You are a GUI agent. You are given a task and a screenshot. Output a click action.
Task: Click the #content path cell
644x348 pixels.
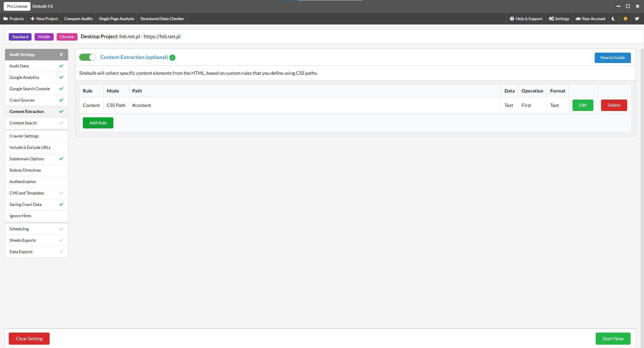point(315,105)
